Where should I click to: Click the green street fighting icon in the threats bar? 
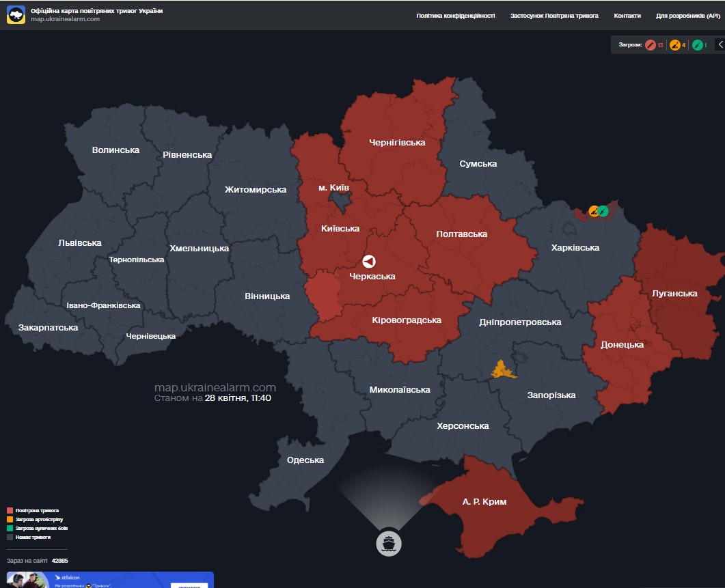(697, 45)
